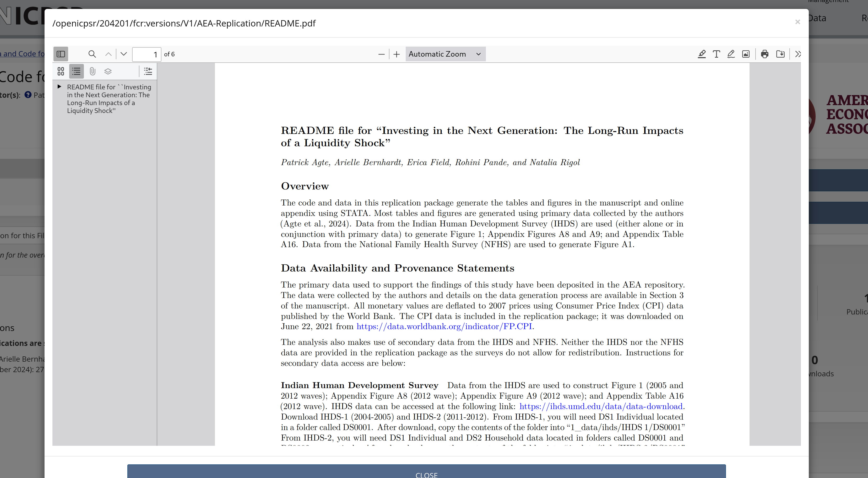Click the zoom in plus button
Screen dimensions: 868x478
[397, 54]
